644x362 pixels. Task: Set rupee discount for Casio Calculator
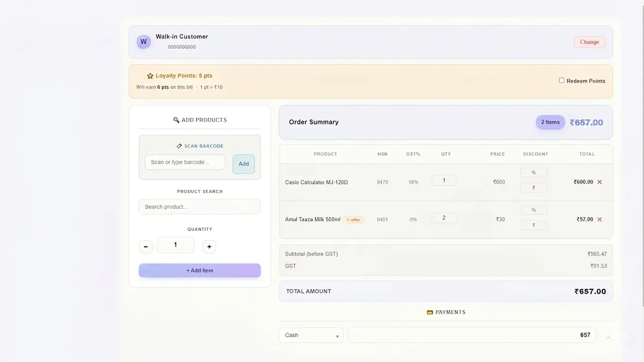tap(534, 188)
